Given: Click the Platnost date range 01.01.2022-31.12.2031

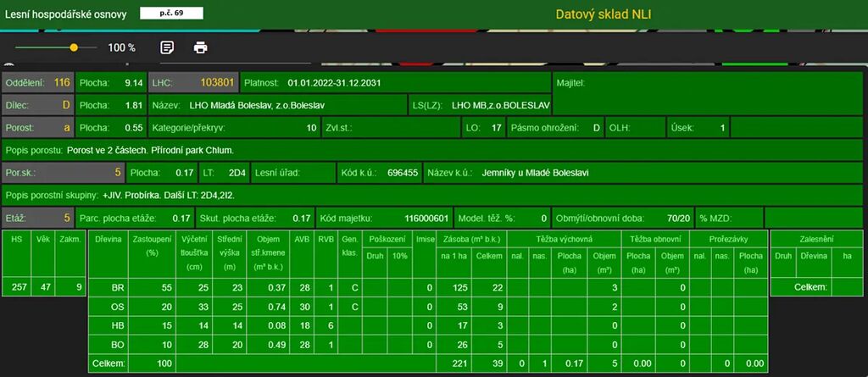Looking at the screenshot, I should coord(334,83).
